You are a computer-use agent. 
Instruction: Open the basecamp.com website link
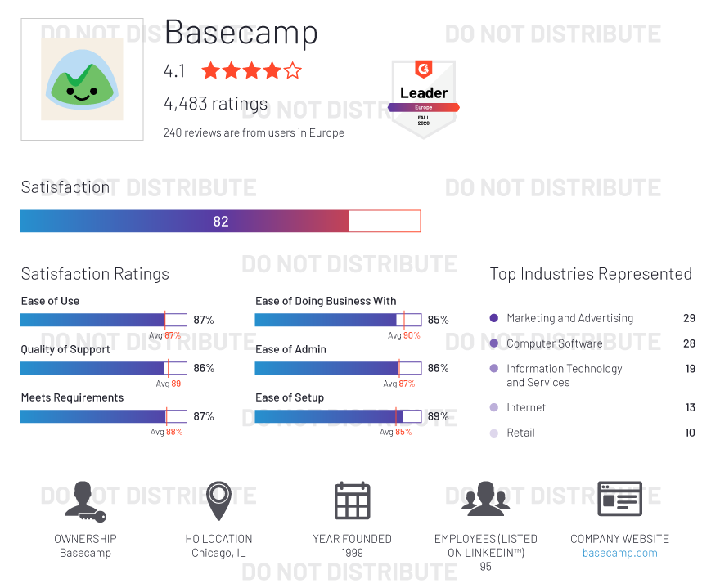619,553
